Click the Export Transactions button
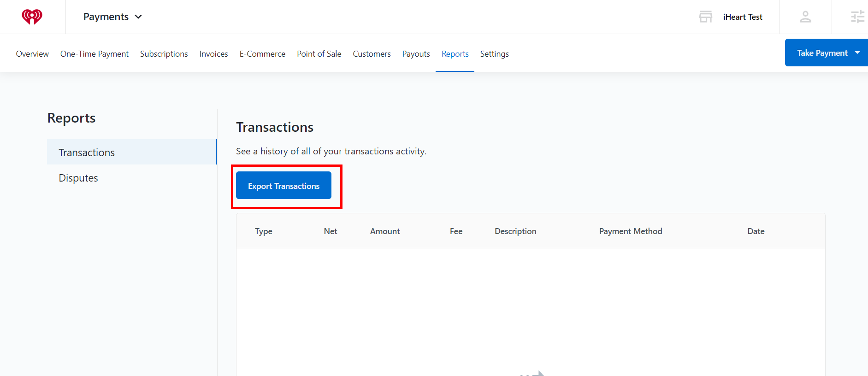 click(x=283, y=185)
